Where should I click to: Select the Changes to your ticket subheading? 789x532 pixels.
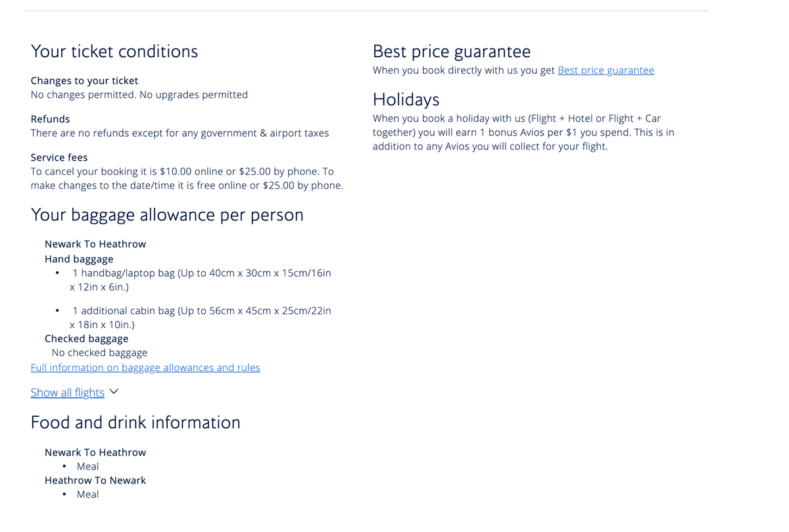tap(84, 81)
